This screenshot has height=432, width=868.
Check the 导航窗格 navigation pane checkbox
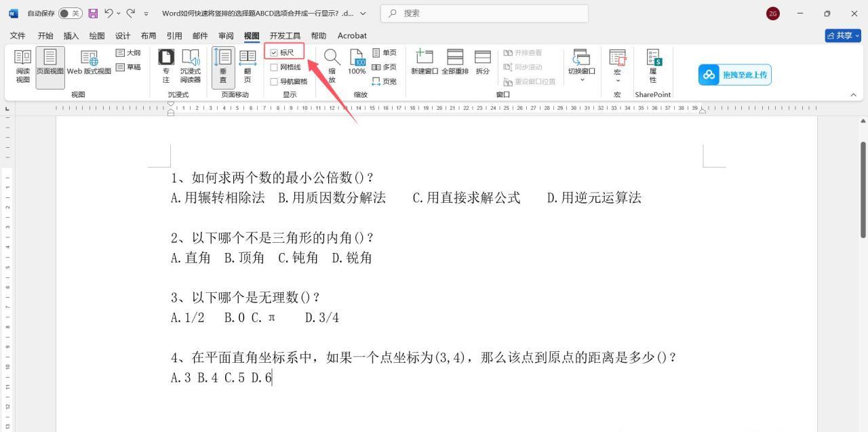pyautogui.click(x=274, y=81)
